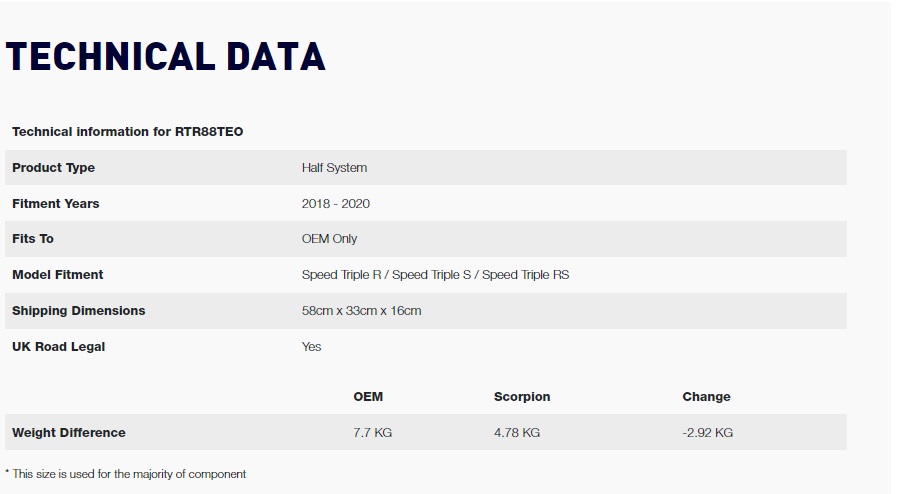This screenshot has width=909, height=494.
Task: Select the -2.92 KG change value
Action: tap(707, 433)
